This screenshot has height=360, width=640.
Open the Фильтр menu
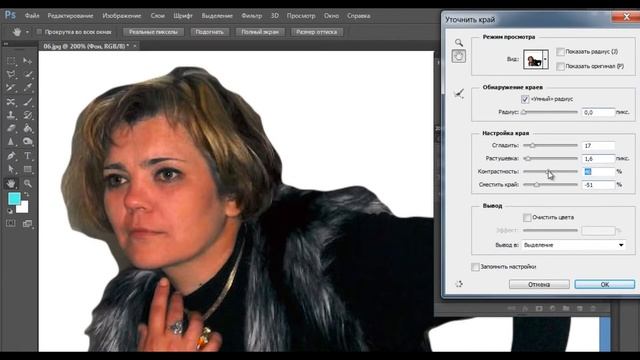click(251, 16)
